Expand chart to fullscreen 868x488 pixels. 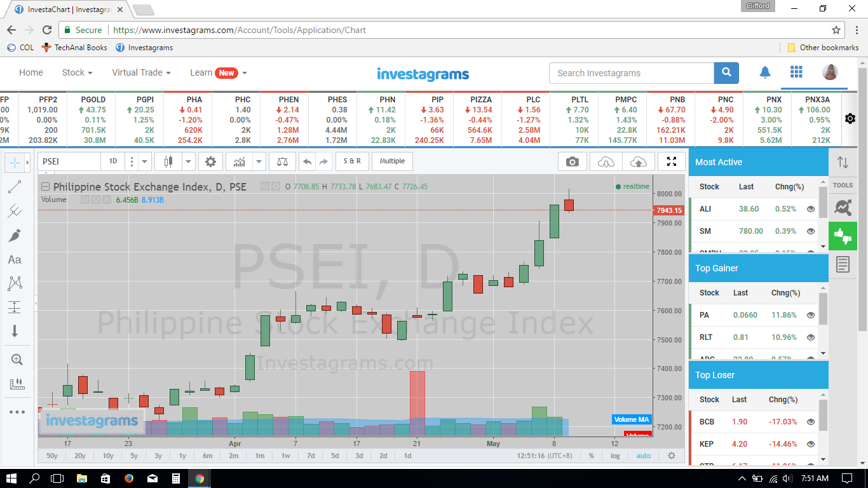(671, 161)
